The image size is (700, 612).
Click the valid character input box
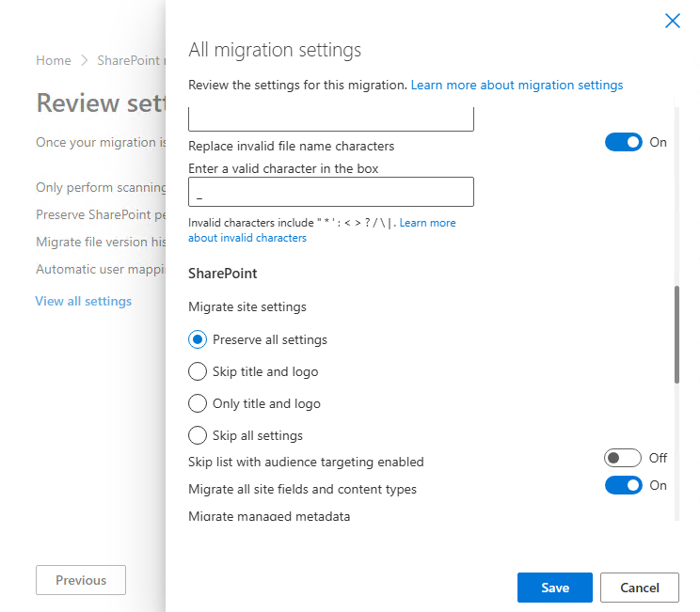(x=331, y=192)
